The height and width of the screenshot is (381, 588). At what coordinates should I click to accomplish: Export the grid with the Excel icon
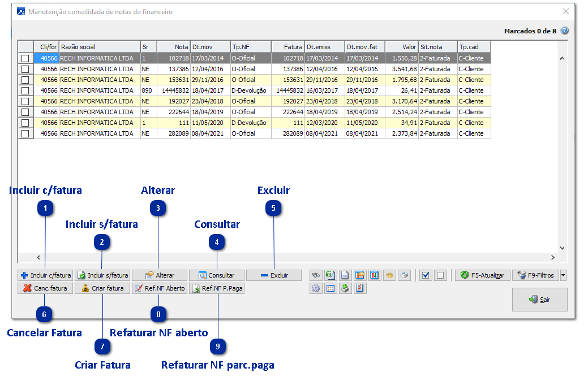331,275
